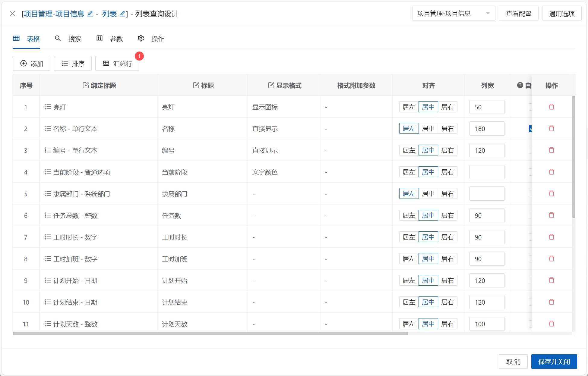Switch to the 操作 tab
The image size is (588, 376).
point(151,39)
